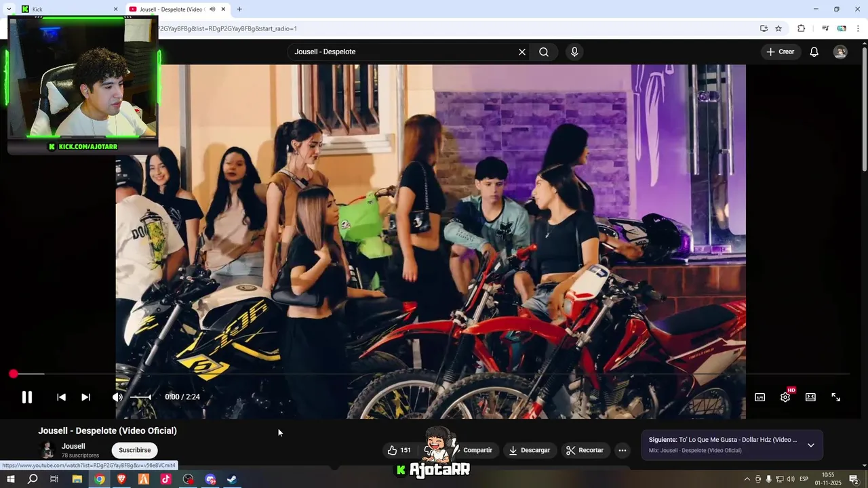The width and height of the screenshot is (868, 488).
Task: Seek on the red video progress bar
Action: [431, 374]
